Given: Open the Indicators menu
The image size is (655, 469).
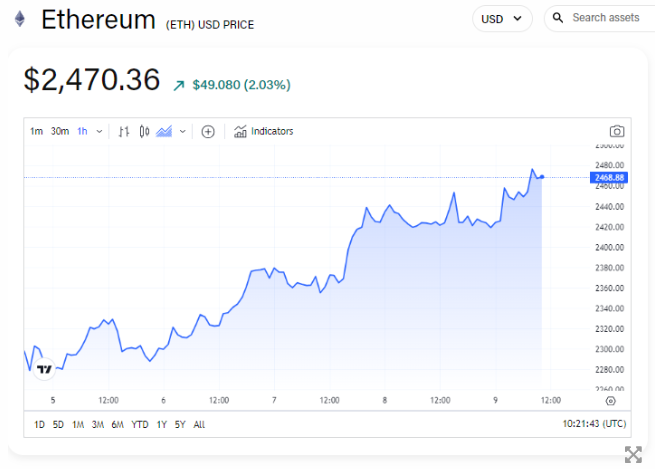Looking at the screenshot, I should click(x=264, y=132).
